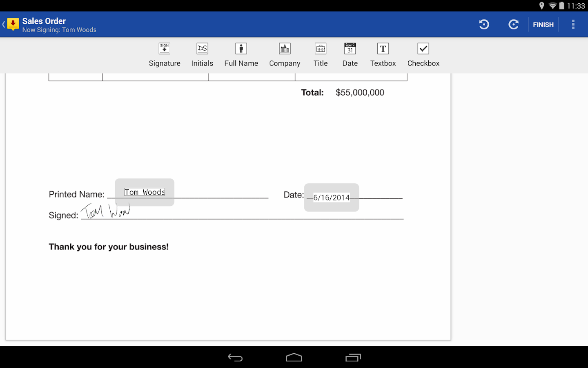Tap the back chevron next to Sales Order
The image size is (588, 368).
[x=3, y=24]
